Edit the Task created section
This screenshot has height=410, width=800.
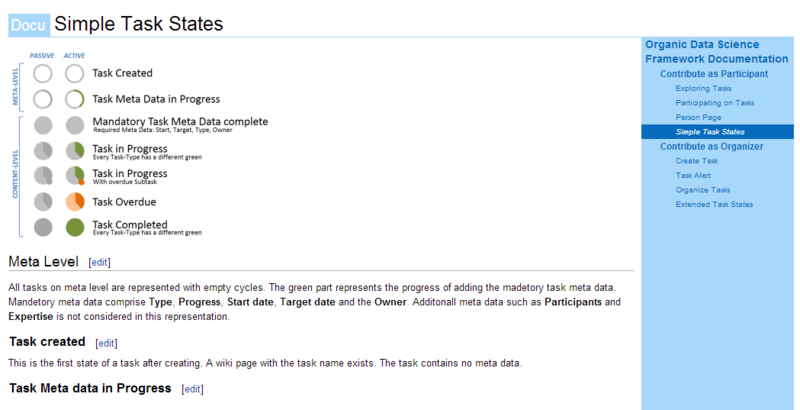tap(107, 342)
